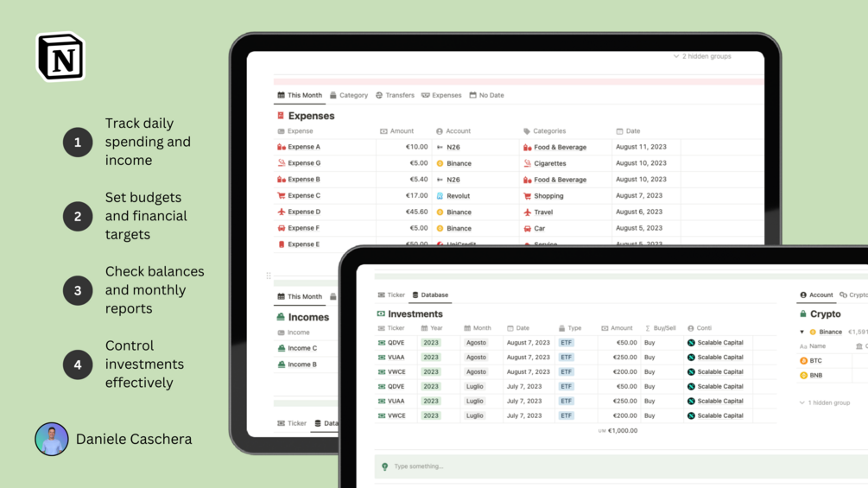Viewport: 868px width, 488px height.
Task: Open the This Month tab above Expenses
Action: [300, 95]
